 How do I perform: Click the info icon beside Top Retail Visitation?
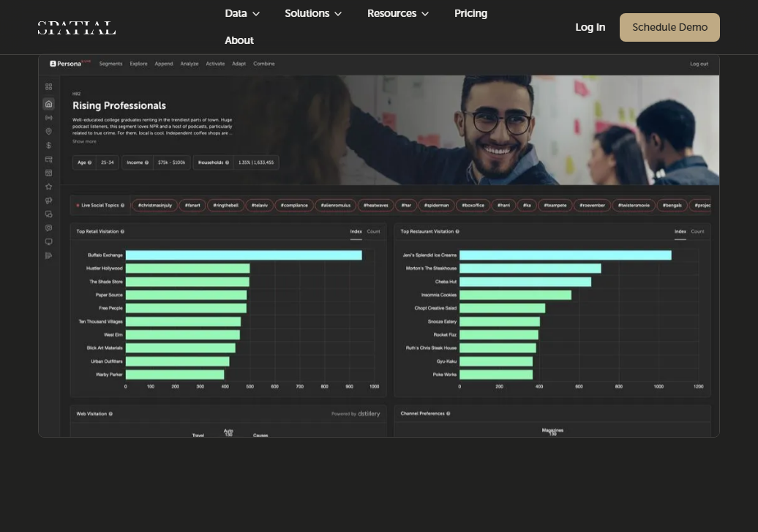pos(122,232)
